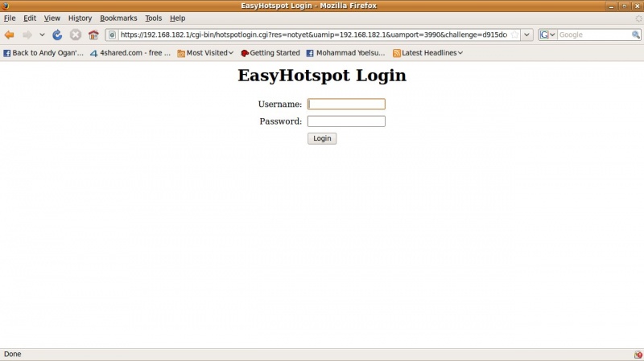Open the address bar URL history dropdown

tap(526, 35)
